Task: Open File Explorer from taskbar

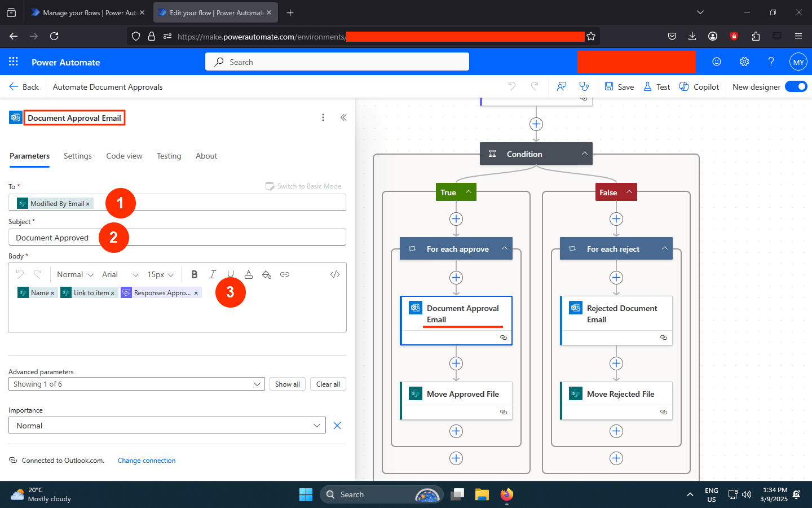Action: (x=482, y=494)
